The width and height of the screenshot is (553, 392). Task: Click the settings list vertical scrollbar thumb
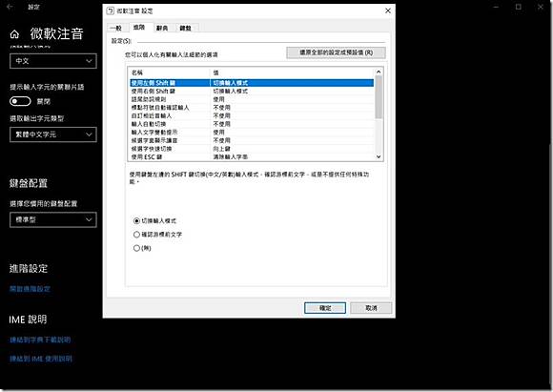click(379, 97)
